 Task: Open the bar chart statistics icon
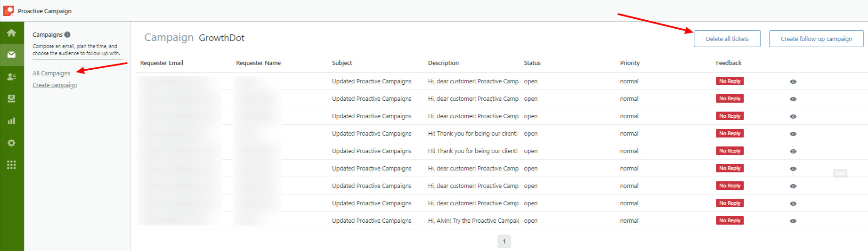point(11,121)
